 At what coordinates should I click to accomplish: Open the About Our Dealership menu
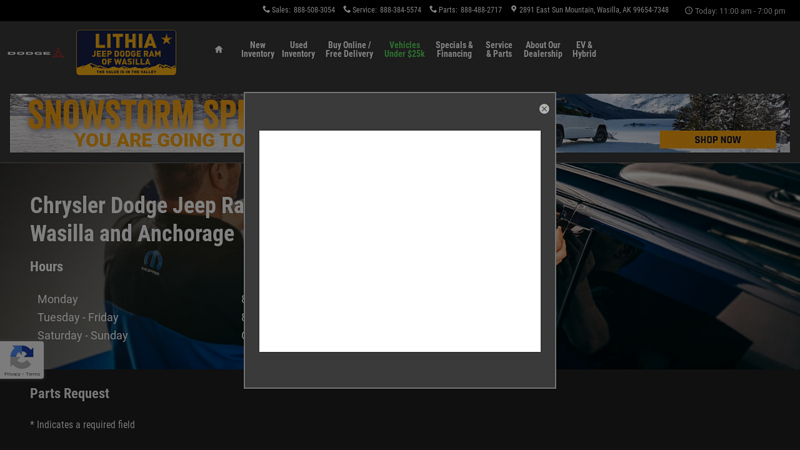543,49
